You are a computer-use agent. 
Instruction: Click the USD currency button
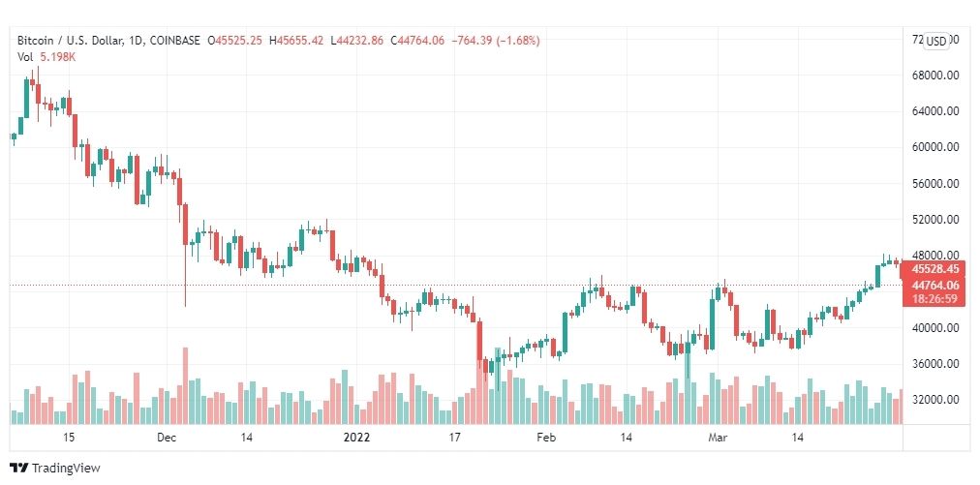tap(935, 42)
